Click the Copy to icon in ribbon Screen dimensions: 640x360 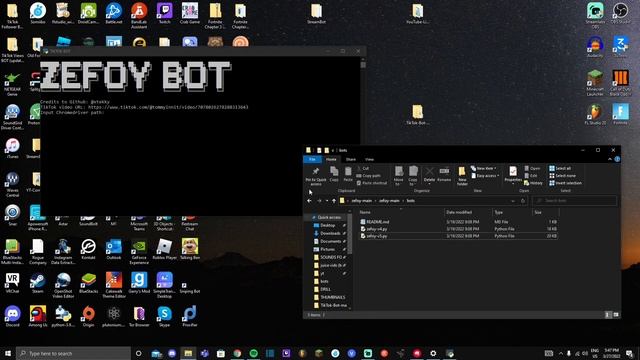[413, 176]
